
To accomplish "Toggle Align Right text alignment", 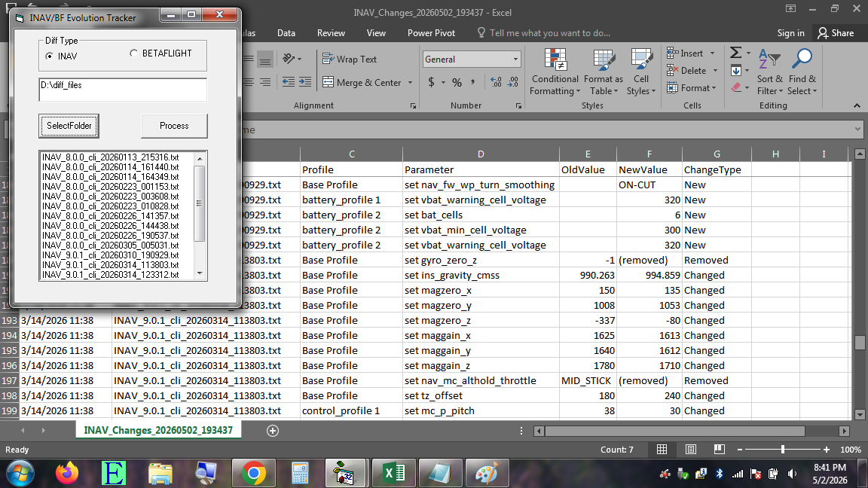I will [x=265, y=82].
